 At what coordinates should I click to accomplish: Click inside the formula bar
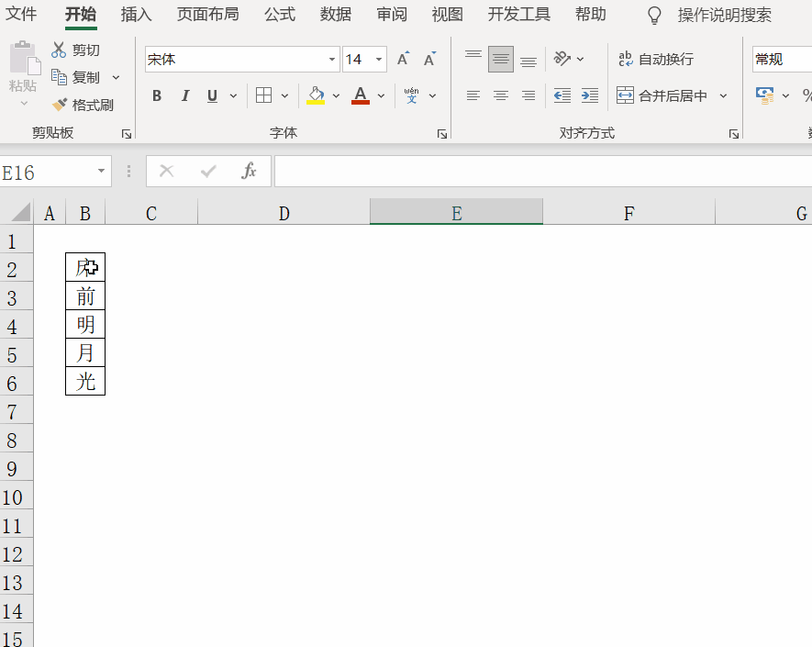coord(543,171)
